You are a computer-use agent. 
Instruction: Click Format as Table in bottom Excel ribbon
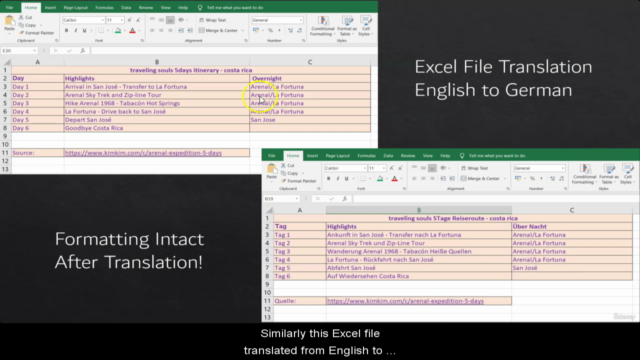point(609,174)
